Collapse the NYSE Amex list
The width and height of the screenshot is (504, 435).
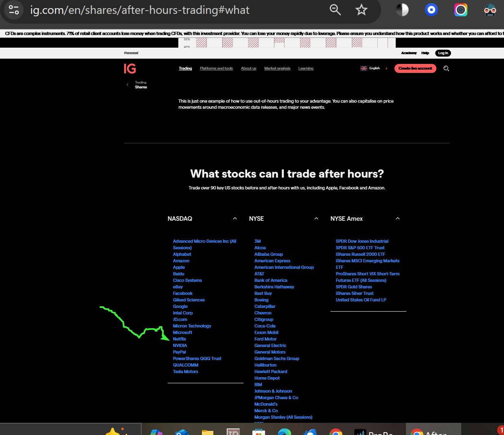click(x=398, y=219)
